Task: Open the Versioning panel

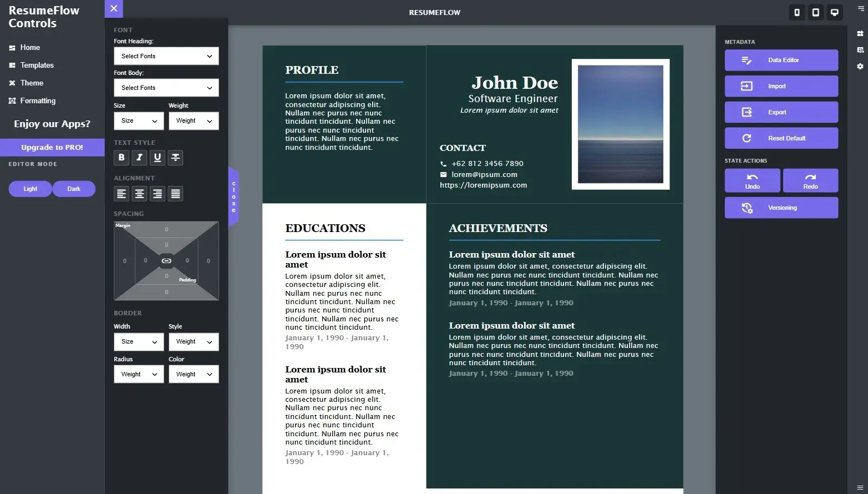Action: (781, 208)
